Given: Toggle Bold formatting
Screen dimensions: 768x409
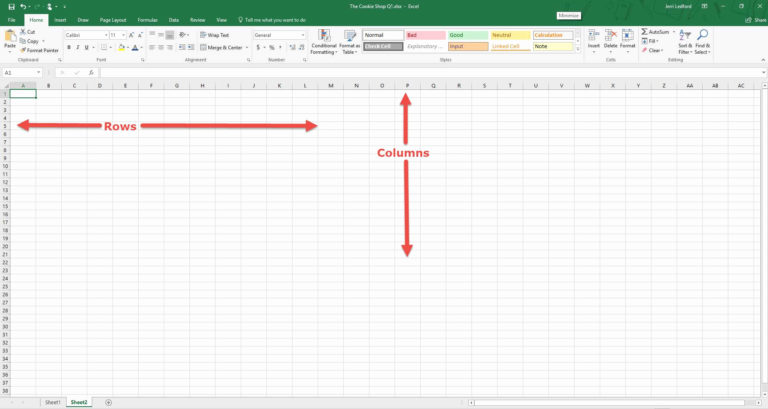Looking at the screenshot, I should click(x=69, y=48).
